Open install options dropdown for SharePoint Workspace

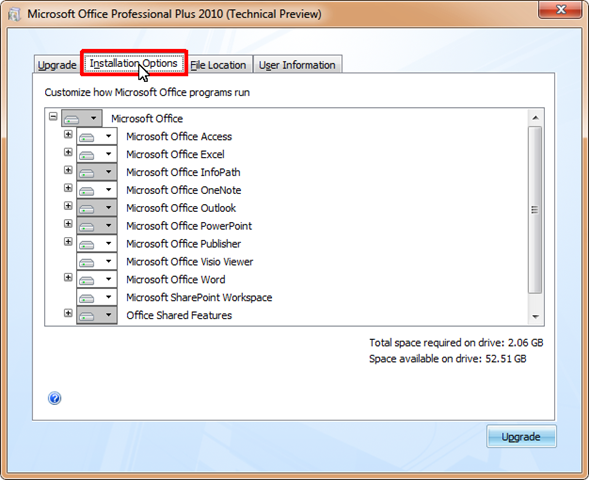97,297
